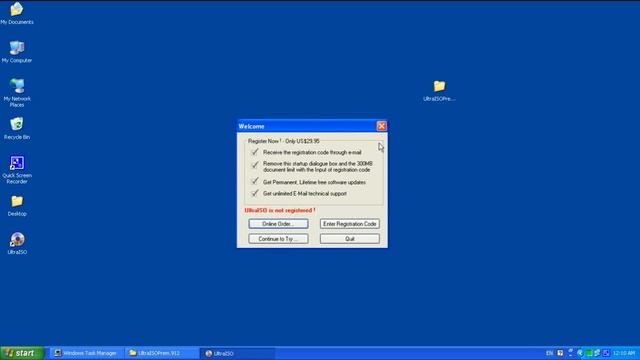
Task: Select the UltraISO desktop shortcut icon
Action: point(17,244)
